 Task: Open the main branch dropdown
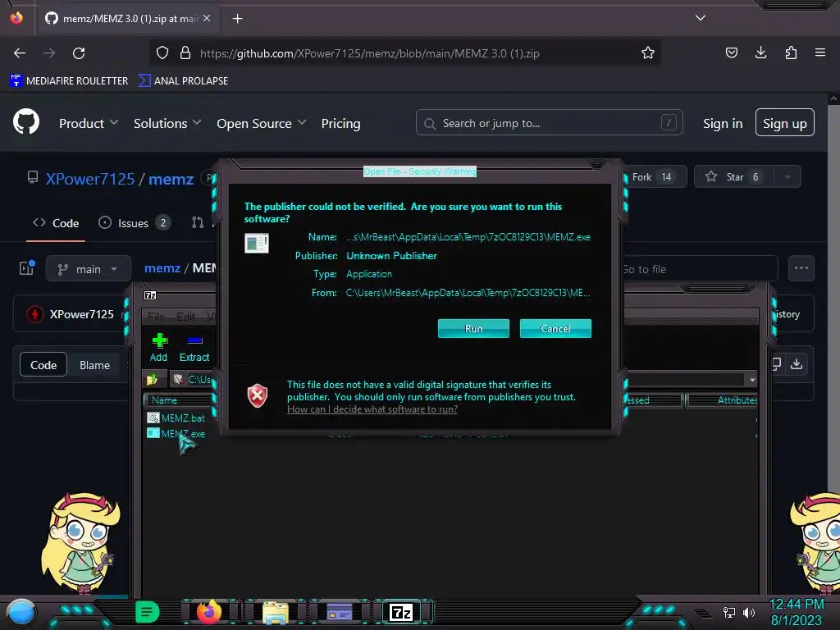click(x=89, y=268)
